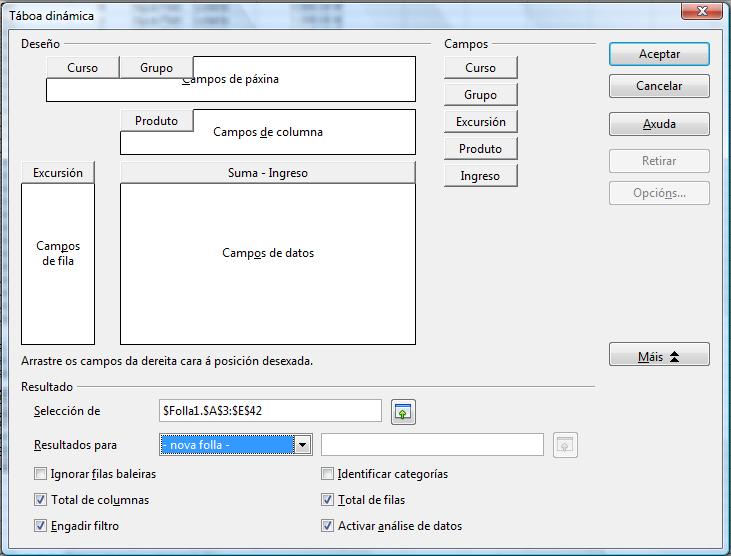This screenshot has height=556, width=731.
Task: Click Excursión field in Campos list
Action: [x=480, y=122]
